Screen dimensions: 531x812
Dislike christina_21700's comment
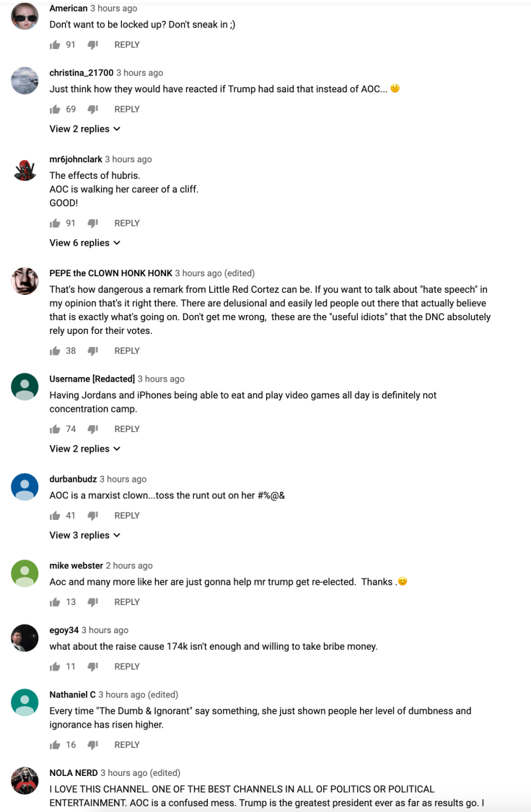tap(93, 109)
